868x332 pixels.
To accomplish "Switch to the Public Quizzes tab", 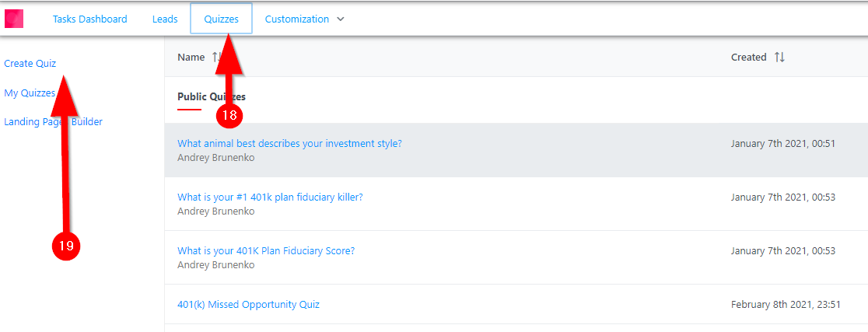I will click(x=202, y=97).
